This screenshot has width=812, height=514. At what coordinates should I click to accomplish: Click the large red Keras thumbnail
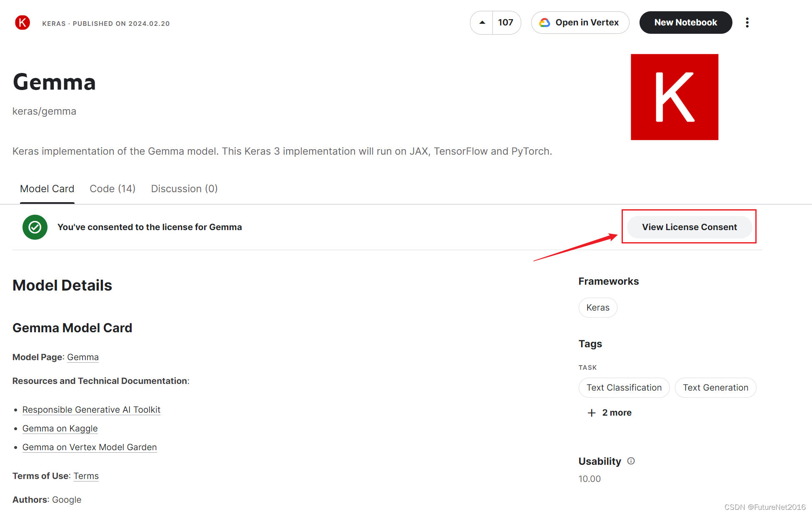[x=674, y=97]
